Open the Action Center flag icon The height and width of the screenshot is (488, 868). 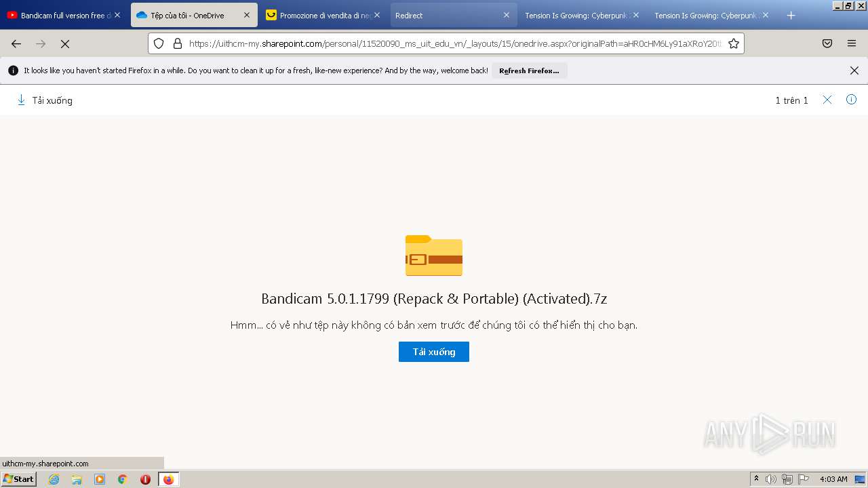[x=804, y=479]
